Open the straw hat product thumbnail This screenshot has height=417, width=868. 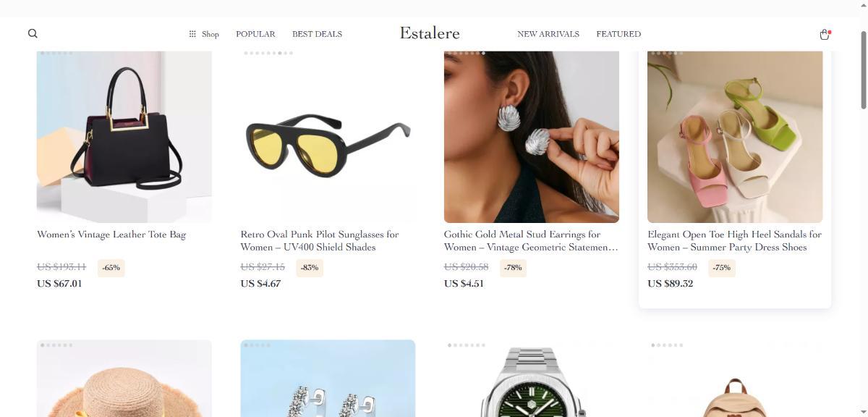[x=124, y=379]
